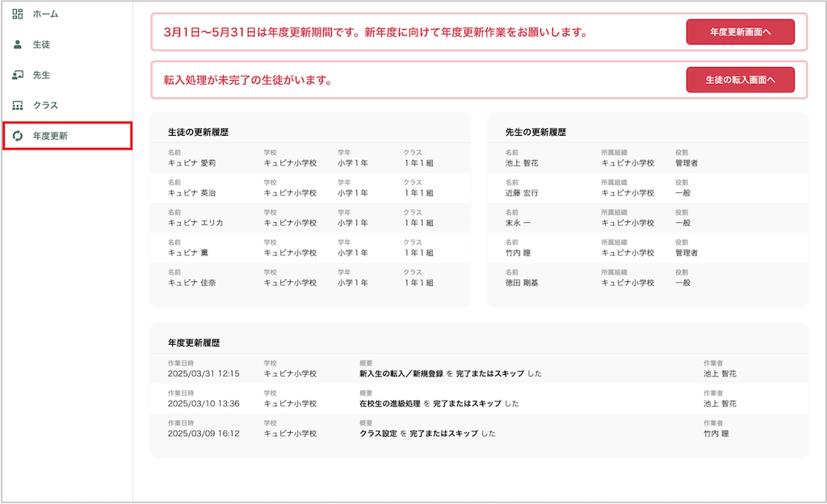827x504 pixels.
Task: Go to 先生 sidebar menu
Action: (41, 75)
